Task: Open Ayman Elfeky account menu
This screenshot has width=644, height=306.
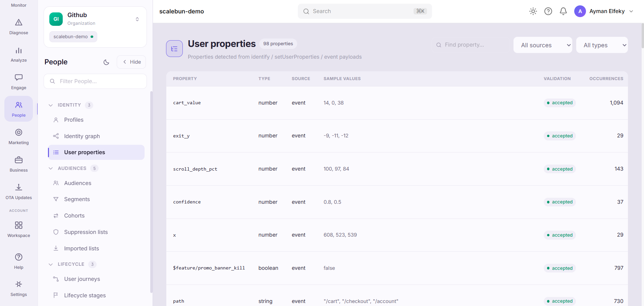Action: coord(604,11)
